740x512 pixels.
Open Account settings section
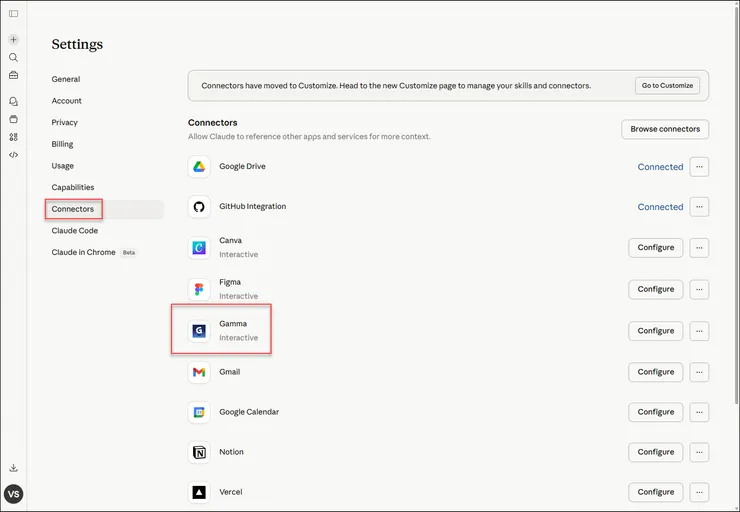67,101
